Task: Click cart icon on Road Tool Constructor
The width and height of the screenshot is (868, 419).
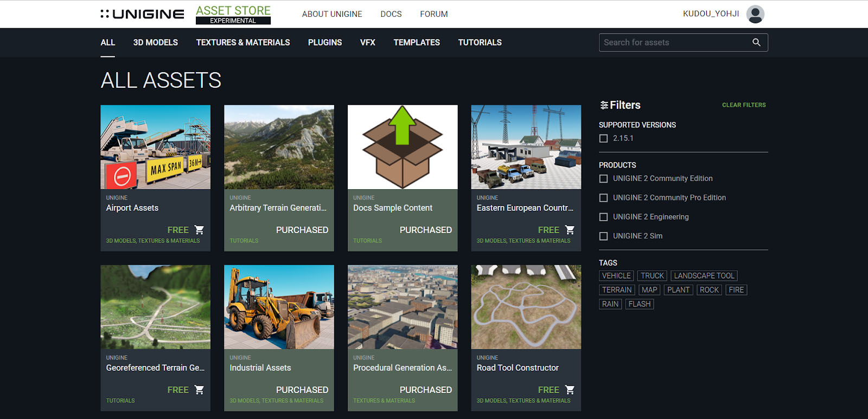Action: 570,390
